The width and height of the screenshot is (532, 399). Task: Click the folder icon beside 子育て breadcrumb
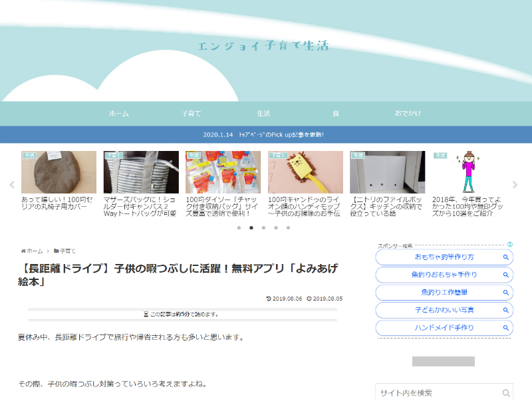click(57, 251)
